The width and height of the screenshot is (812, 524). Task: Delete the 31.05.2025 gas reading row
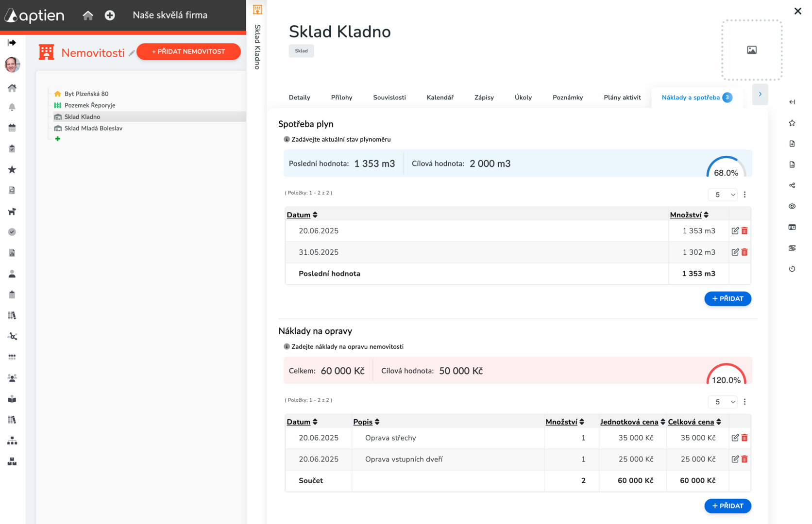pos(744,252)
